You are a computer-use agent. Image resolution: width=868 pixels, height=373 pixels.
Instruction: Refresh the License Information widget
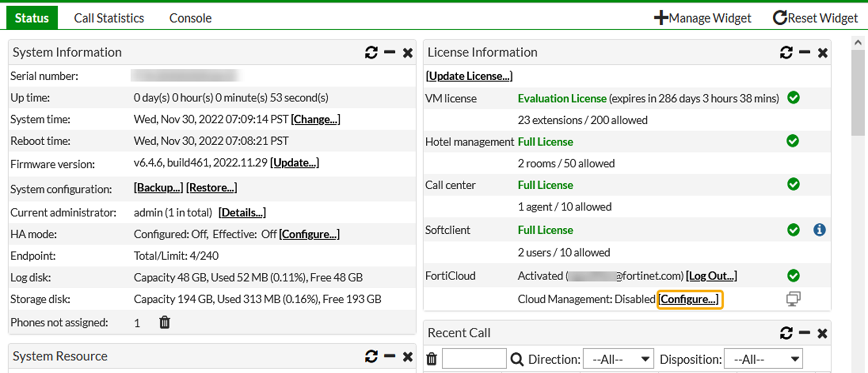pos(786,52)
